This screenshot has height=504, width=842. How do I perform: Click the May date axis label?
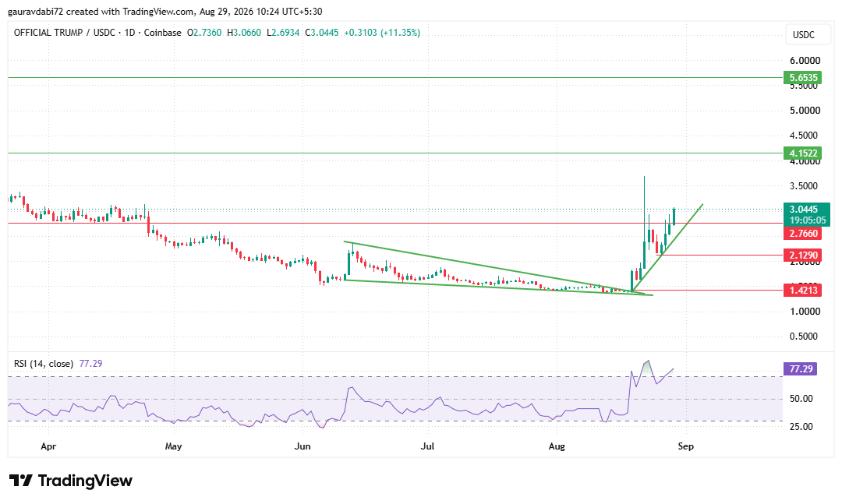[x=173, y=446]
